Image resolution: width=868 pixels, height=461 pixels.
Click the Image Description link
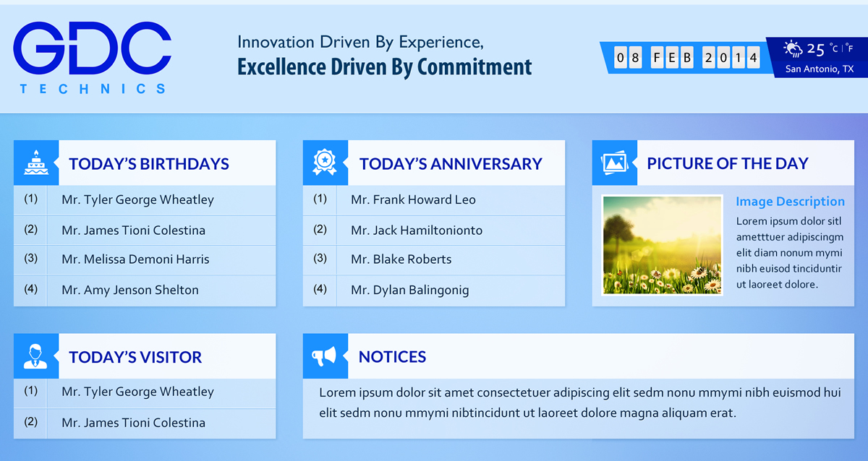click(x=790, y=201)
